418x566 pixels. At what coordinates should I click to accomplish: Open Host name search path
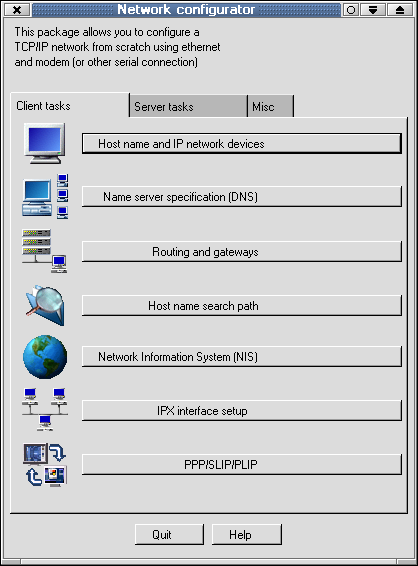[241, 306]
